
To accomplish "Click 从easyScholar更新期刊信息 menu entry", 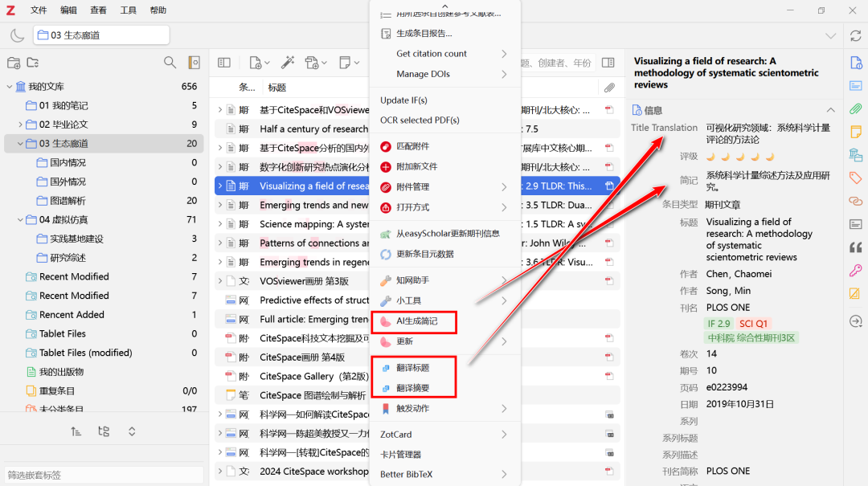I will [x=447, y=234].
